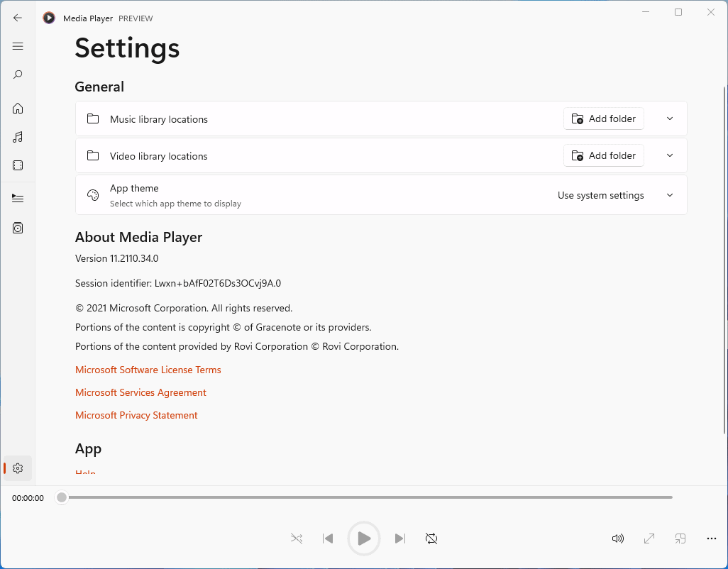Viewport: 728px width, 569px height.
Task: Click Music library locations label
Action: [159, 119]
